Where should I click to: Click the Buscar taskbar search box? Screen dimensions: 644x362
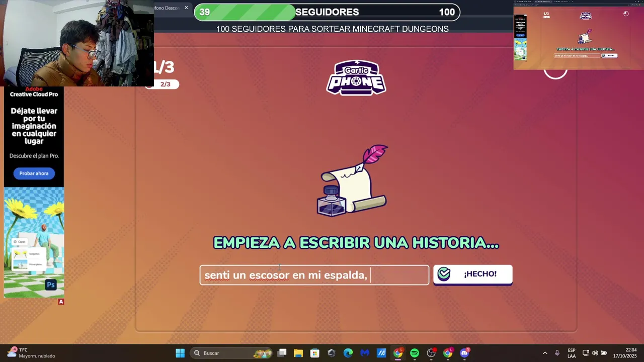[x=232, y=353]
